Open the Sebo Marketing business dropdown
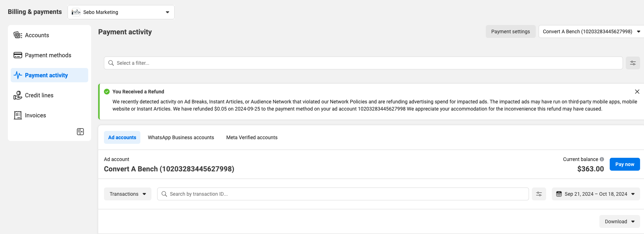 click(x=121, y=12)
